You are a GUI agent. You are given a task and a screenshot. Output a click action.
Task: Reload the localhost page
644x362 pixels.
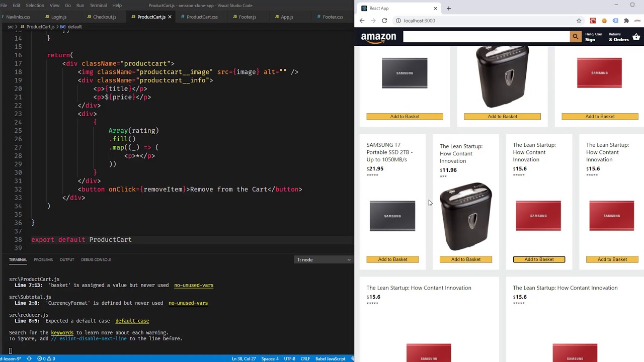(384, 21)
